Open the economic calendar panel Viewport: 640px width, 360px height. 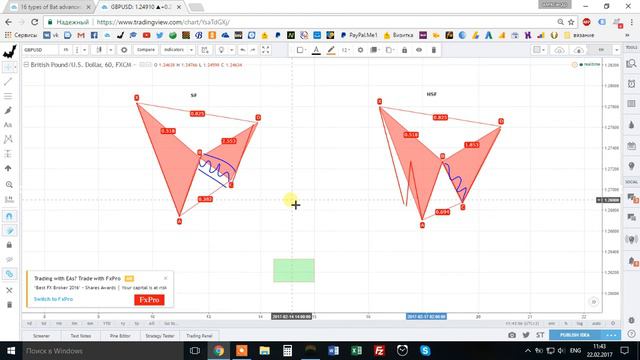point(631,146)
